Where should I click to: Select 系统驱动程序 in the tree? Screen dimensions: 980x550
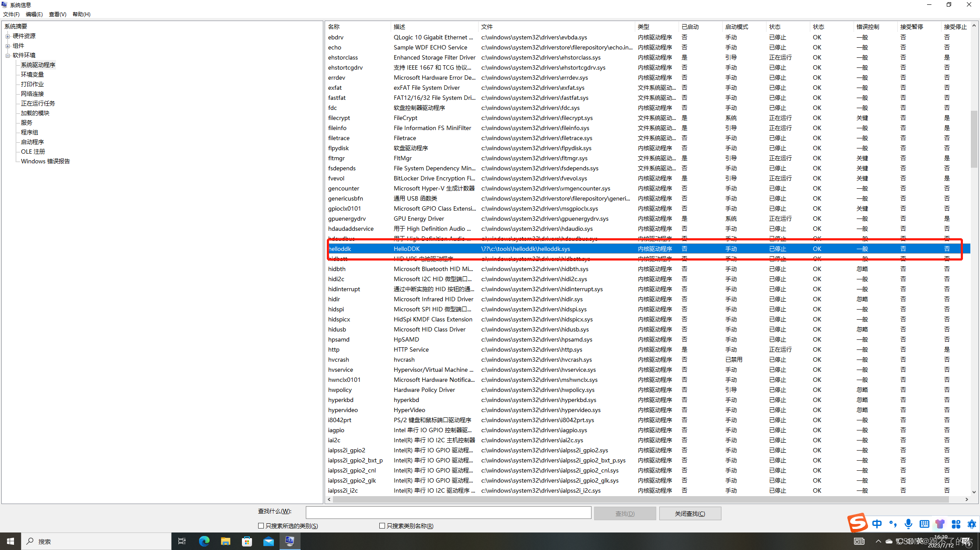tap(38, 65)
